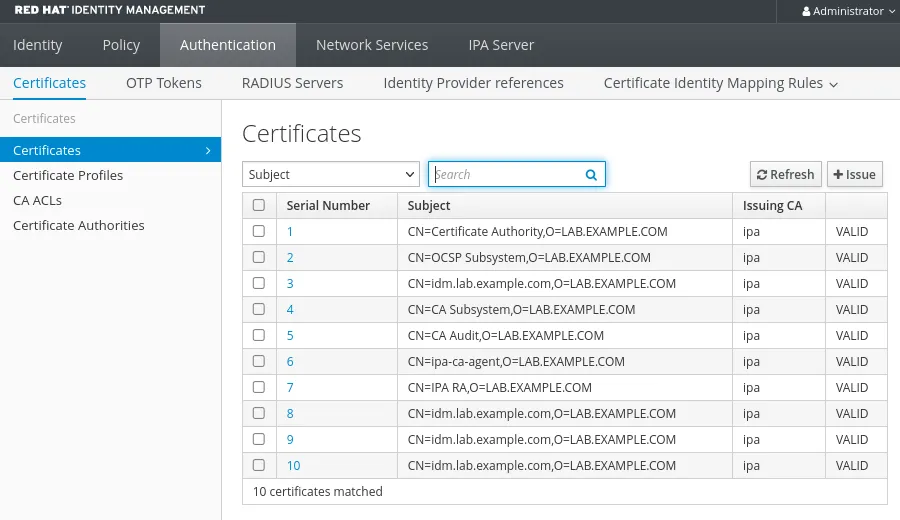The width and height of the screenshot is (900, 520).
Task: Open the Network Services menu
Action: [x=372, y=45]
